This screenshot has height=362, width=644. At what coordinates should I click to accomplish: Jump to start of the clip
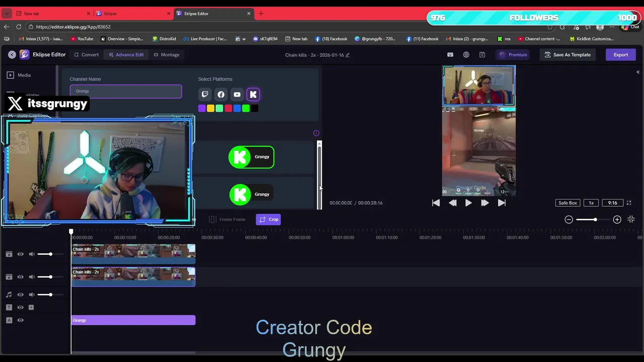coord(436,203)
